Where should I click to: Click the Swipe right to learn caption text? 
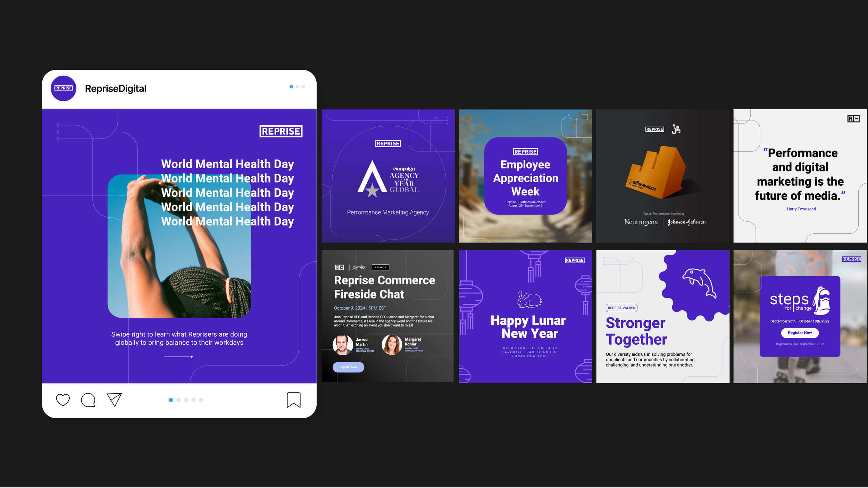(x=179, y=338)
